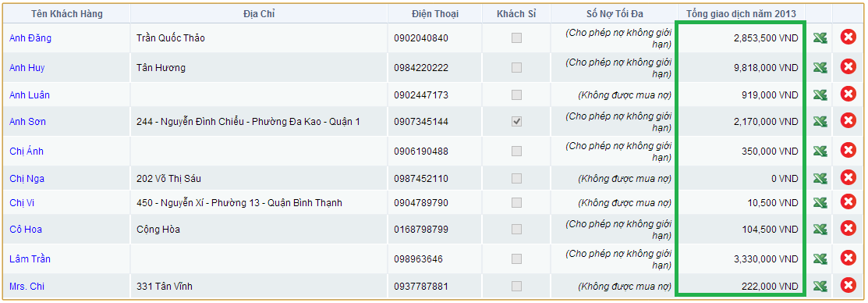Tick Khách Sỉ checkbox for Anh Đăng

[516, 38]
